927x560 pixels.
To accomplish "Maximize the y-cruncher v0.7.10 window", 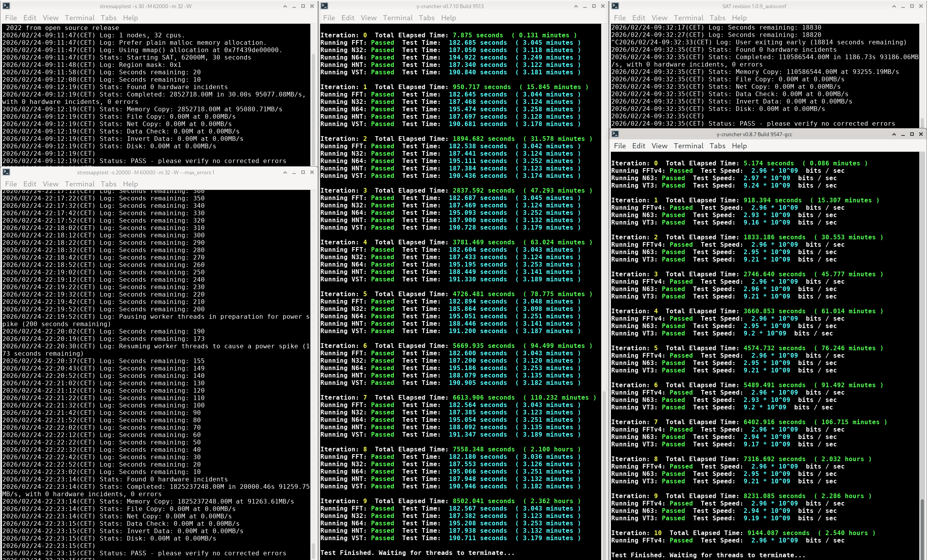I will click(x=594, y=6).
